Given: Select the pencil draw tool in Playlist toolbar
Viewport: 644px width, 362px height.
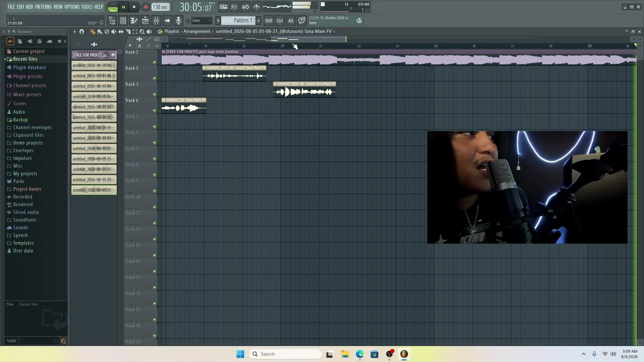Looking at the screenshot, I should coord(93,32).
